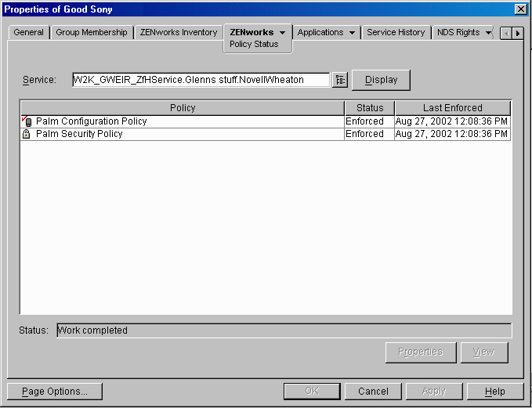Close the Properties of Good Sony window
Image resolution: width=532 pixels, height=408 pixels.
tap(521, 9)
